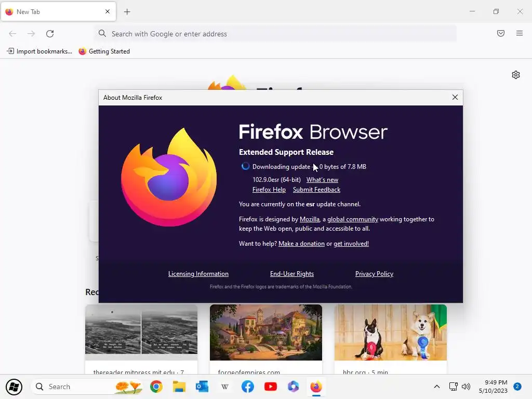Open Facebook taskbar icon
Viewport: 532px width, 399px height.
click(x=248, y=387)
